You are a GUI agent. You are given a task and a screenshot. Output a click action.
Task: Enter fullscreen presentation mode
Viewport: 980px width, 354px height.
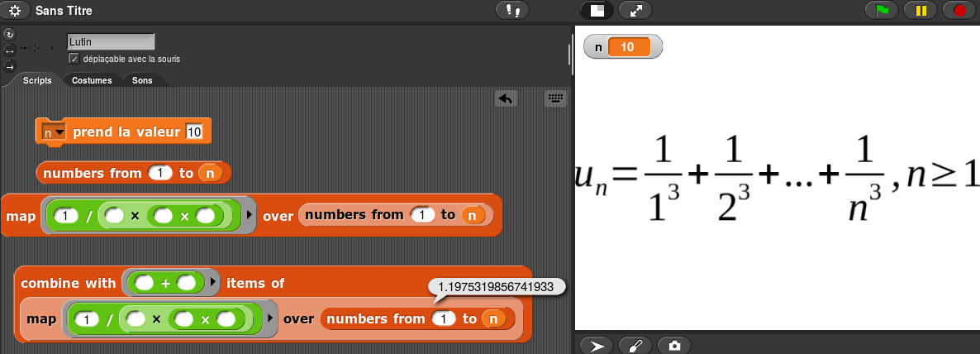click(x=636, y=11)
